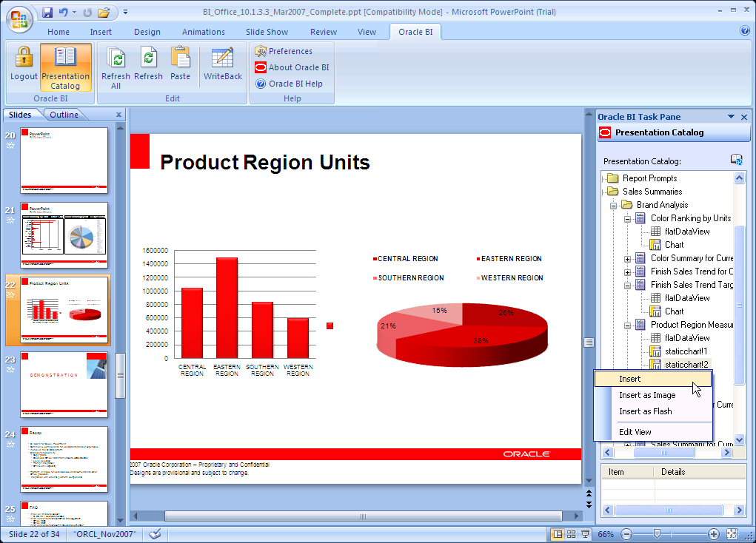Open the Undo history dropdown arrow
This screenshot has height=543, width=756.
74,13
